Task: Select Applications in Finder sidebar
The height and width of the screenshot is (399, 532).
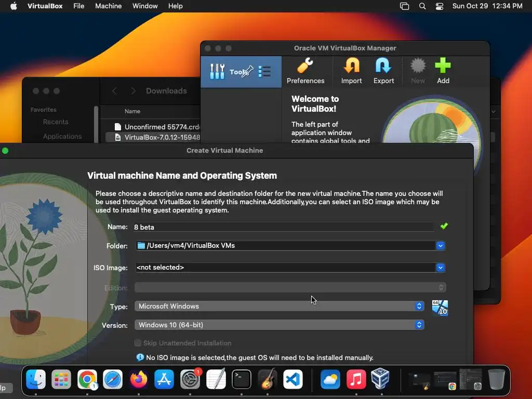Action: 62,137
